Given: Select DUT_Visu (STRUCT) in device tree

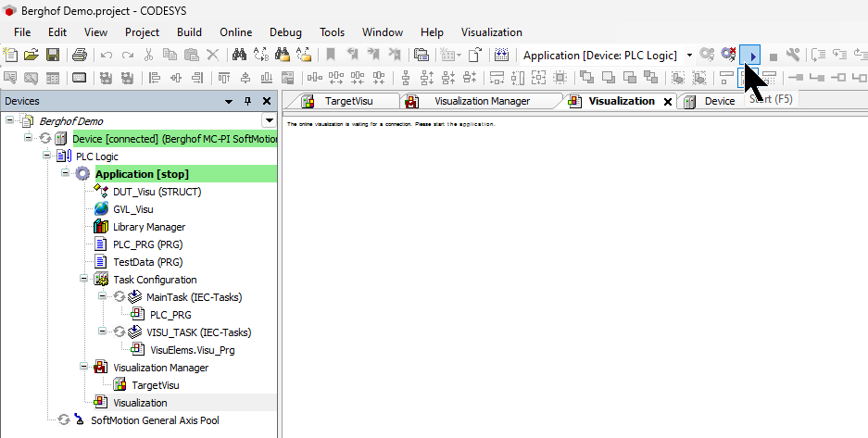Looking at the screenshot, I should (157, 192).
